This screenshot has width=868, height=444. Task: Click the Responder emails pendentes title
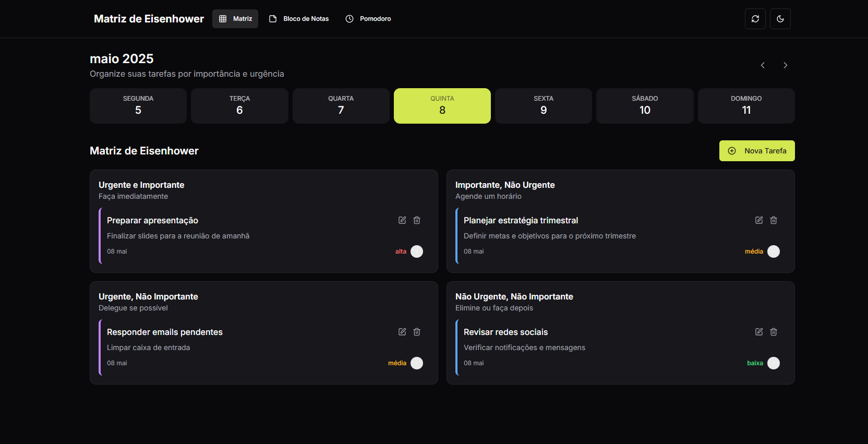coord(165,332)
